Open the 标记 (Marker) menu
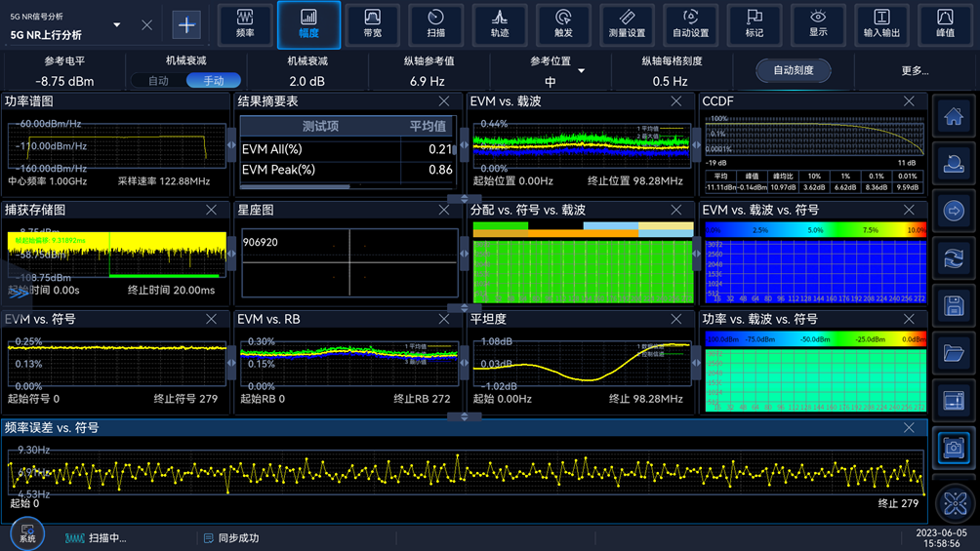 (755, 24)
